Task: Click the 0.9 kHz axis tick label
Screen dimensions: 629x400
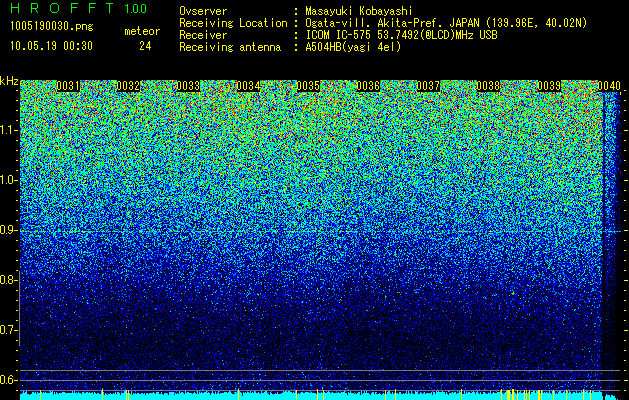Action: tap(9, 230)
